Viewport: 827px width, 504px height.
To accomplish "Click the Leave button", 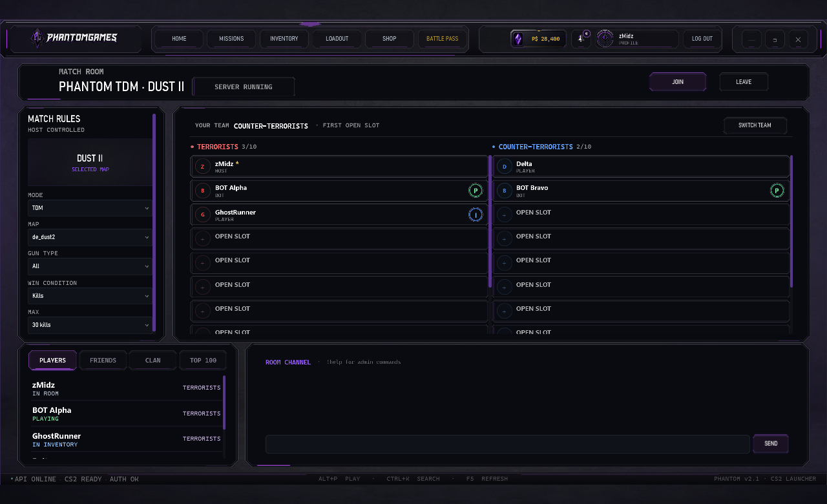I will pyautogui.click(x=744, y=82).
